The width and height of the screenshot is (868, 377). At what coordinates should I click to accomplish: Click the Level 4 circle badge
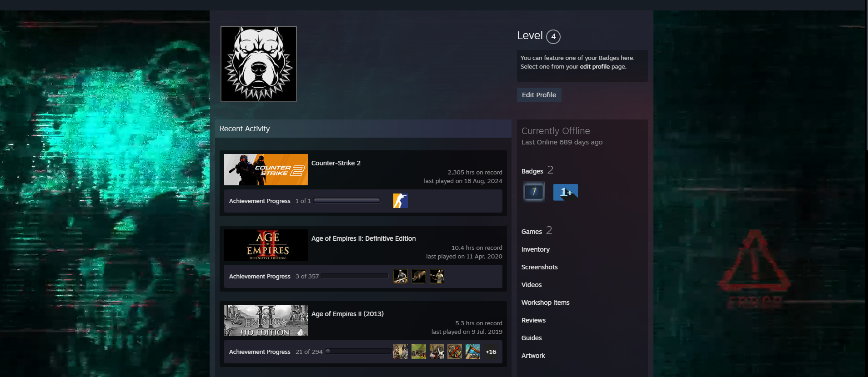[553, 36]
